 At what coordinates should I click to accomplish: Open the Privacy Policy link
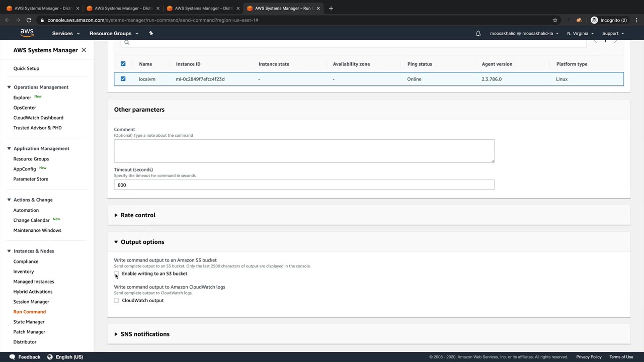(x=589, y=357)
